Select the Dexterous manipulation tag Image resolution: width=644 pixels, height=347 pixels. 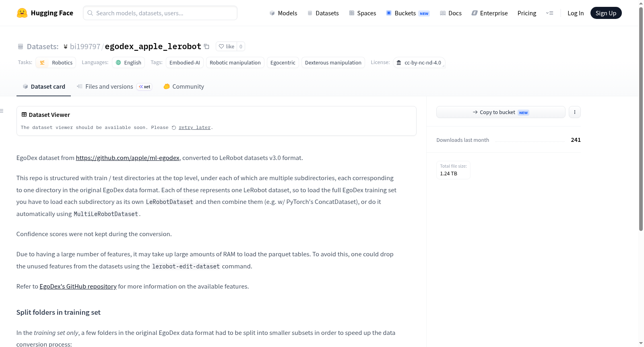point(333,62)
